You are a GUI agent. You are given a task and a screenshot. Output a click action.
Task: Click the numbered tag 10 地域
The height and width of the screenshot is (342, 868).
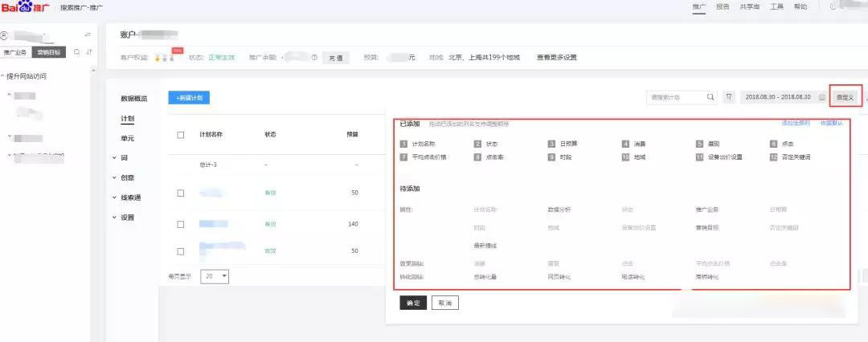pos(634,157)
